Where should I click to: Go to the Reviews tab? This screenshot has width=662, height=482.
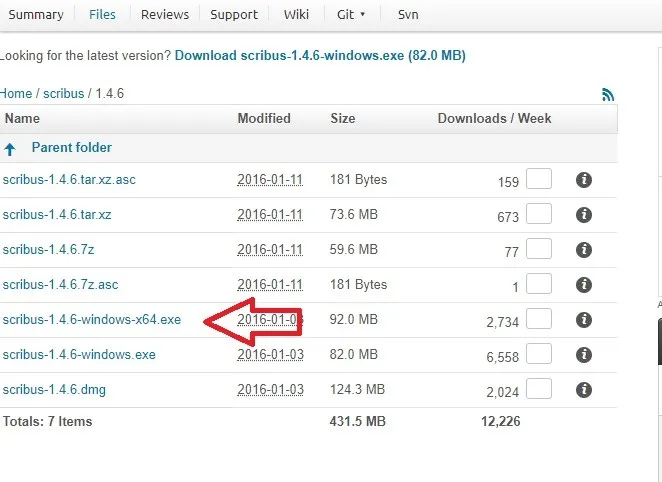coord(165,15)
